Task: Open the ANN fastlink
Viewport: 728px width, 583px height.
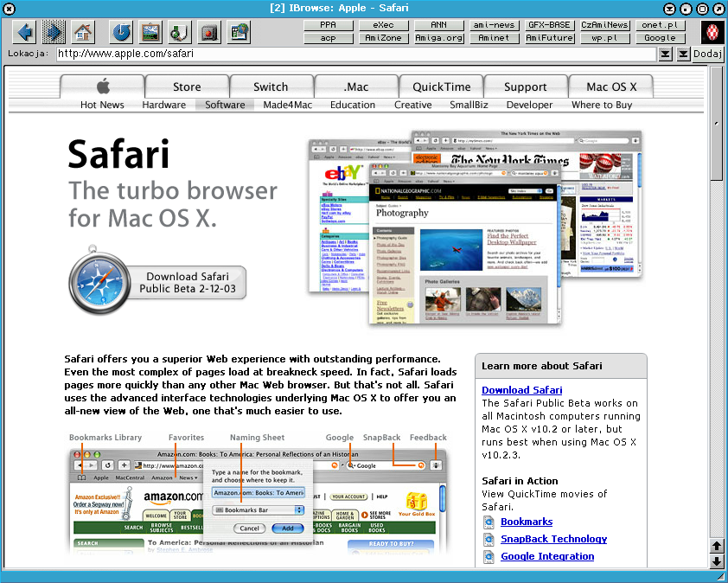Action: (438, 25)
